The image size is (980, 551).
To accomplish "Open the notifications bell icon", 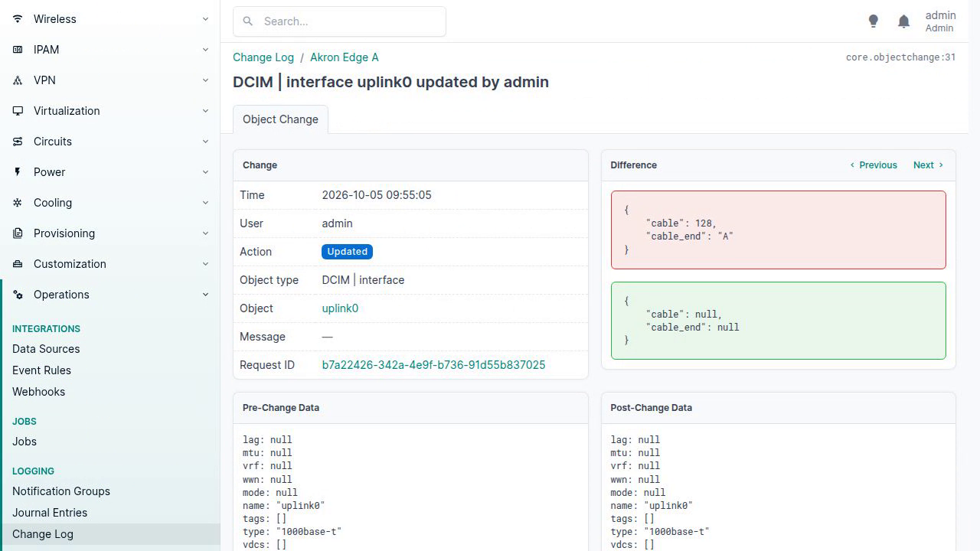I will pyautogui.click(x=903, y=21).
